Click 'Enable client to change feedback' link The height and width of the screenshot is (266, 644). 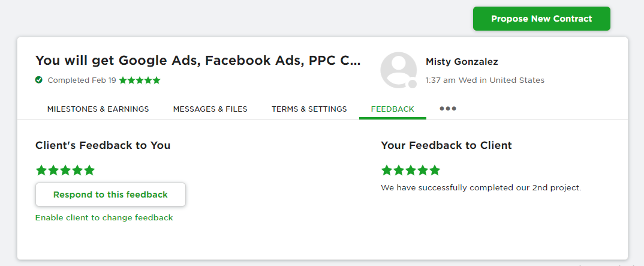pyautogui.click(x=104, y=217)
